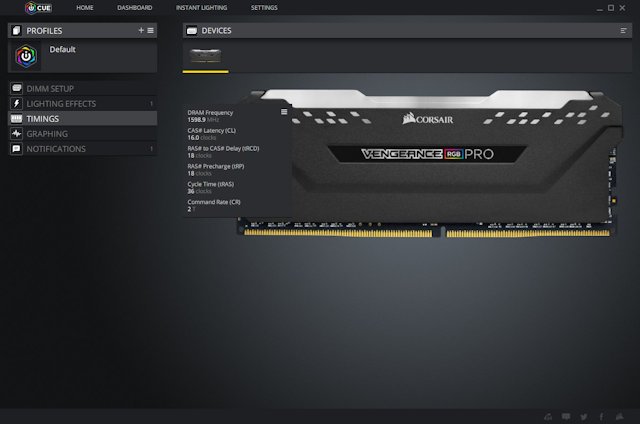Click the Command Rate (CR) label
This screenshot has height=424, width=640.
pos(214,202)
